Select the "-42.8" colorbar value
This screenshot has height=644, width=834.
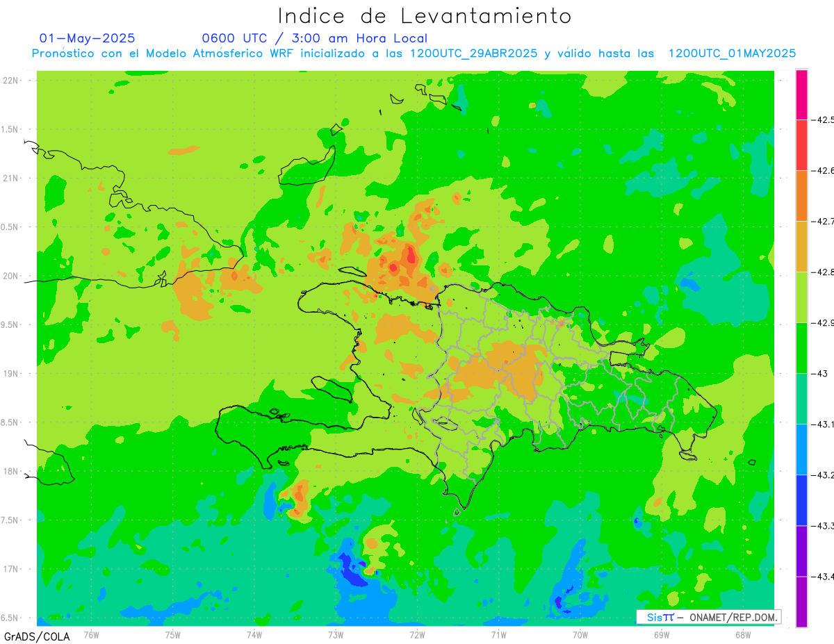pos(822,272)
